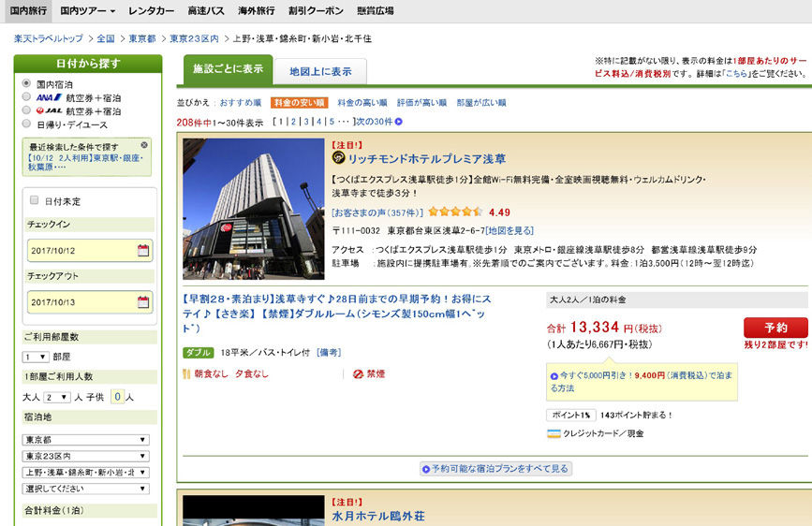Image resolution: width=812 pixels, height=526 pixels.
Task: Switch to the 地図上に表示 tab
Action: [x=320, y=71]
